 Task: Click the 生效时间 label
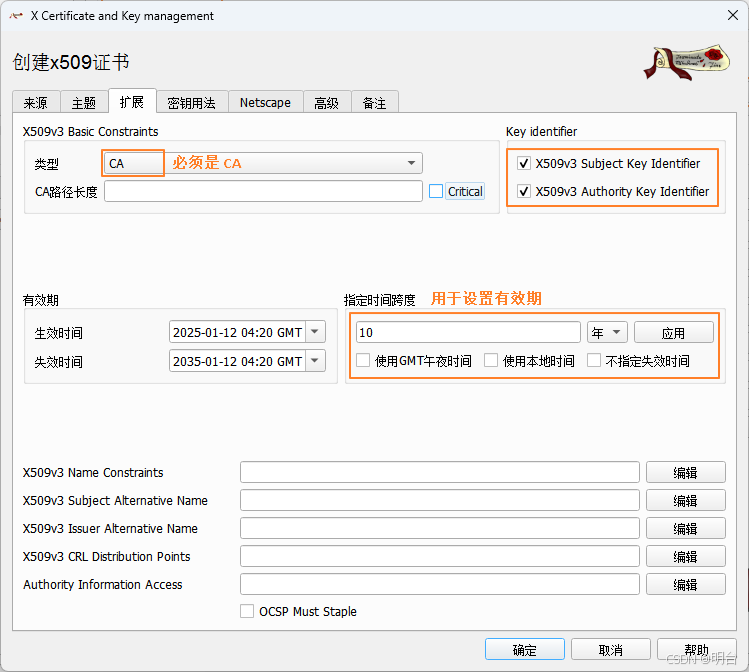59,333
